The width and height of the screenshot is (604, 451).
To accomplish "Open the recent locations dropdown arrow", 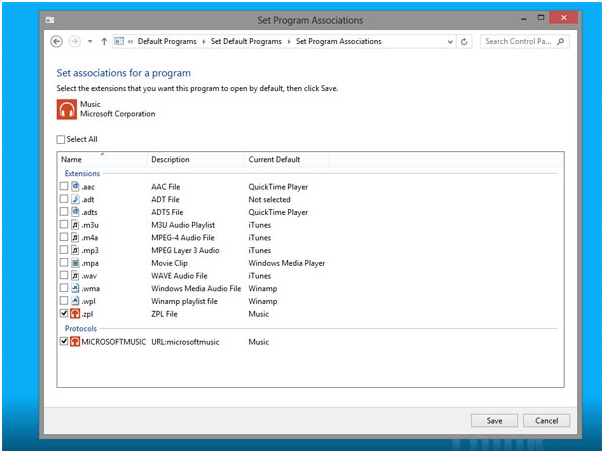I will pyautogui.click(x=90, y=41).
